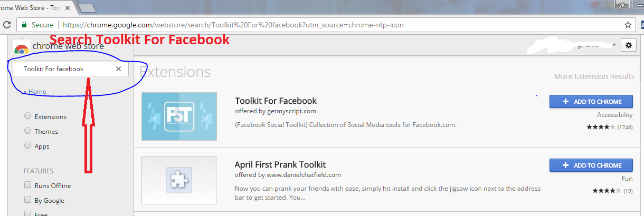
Task: Click 'offered by www.danielchatfield.com' text
Action: (288, 175)
